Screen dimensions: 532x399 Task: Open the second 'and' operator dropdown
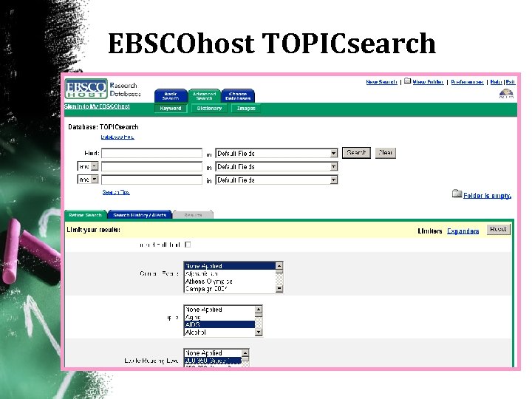[87, 179]
